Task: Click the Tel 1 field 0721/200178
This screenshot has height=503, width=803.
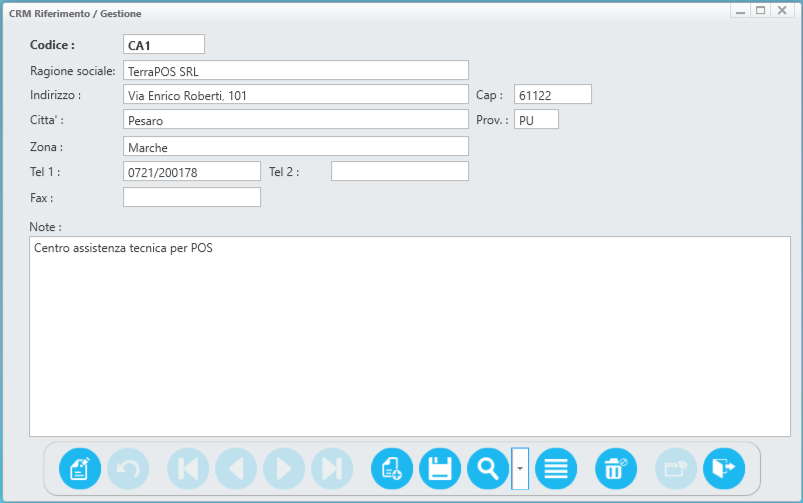Action: (192, 171)
